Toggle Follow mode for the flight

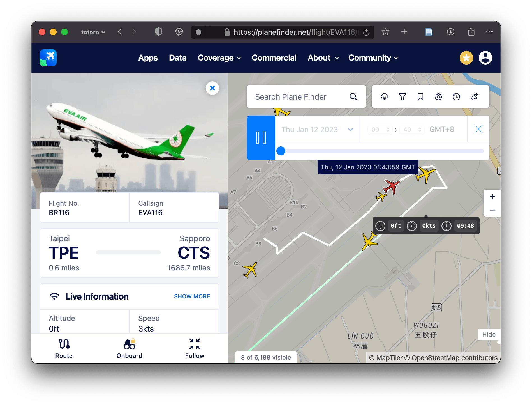[x=195, y=349]
